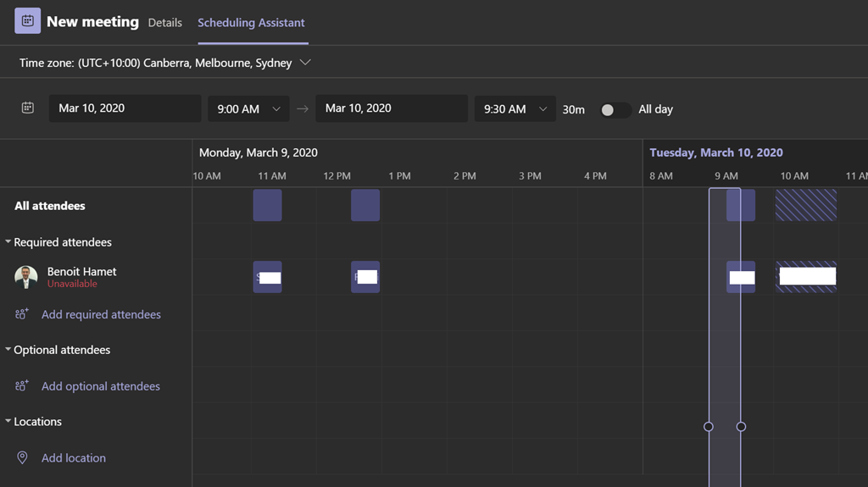868x487 pixels.
Task: Toggle the All day switch
Action: pyautogui.click(x=615, y=109)
